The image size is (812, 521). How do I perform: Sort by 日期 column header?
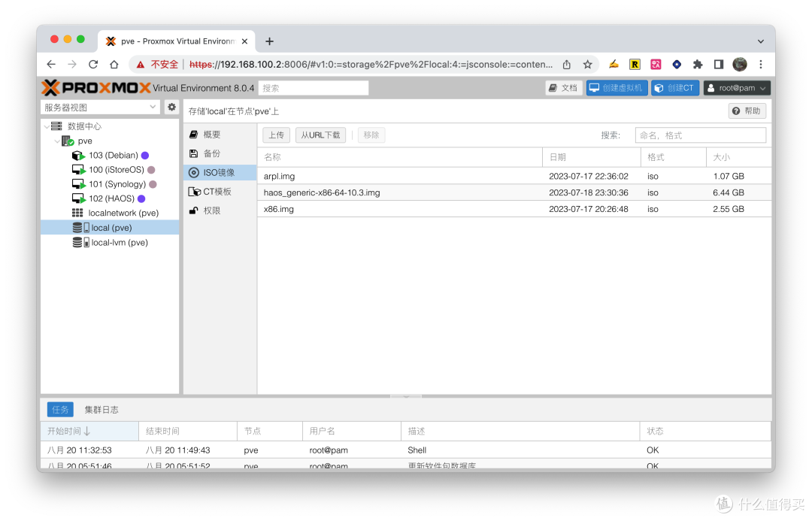tap(592, 157)
